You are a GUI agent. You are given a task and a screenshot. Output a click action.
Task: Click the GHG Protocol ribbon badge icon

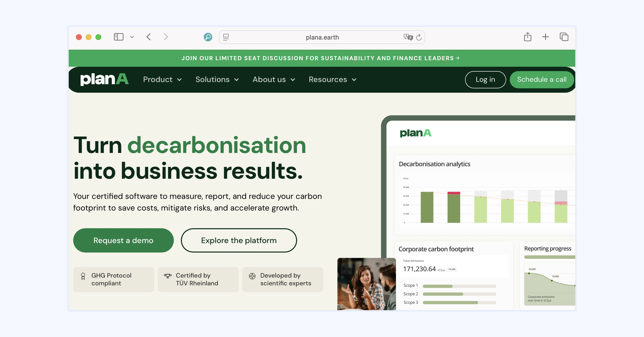83,276
